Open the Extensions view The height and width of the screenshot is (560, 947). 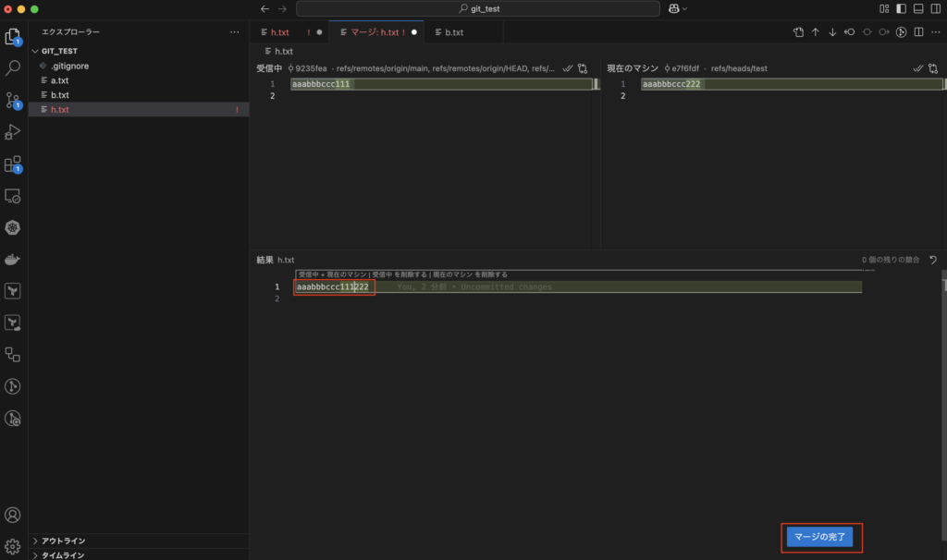click(x=13, y=164)
